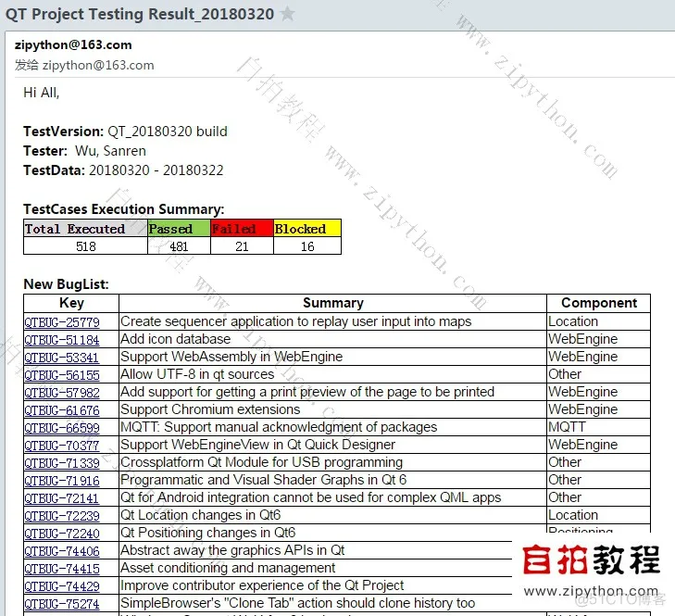Select the red Failed header cell

coord(242,228)
